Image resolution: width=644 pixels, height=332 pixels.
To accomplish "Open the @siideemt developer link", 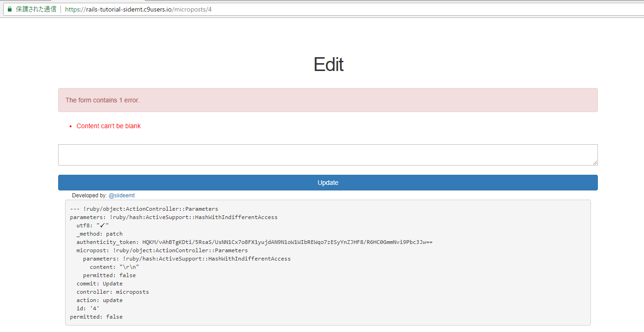I will pyautogui.click(x=122, y=196).
